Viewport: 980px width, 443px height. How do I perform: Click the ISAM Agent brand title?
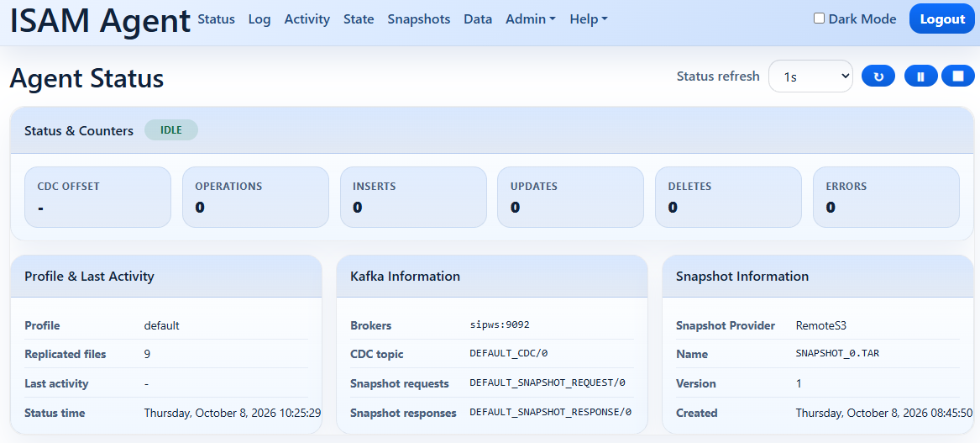pos(100,21)
